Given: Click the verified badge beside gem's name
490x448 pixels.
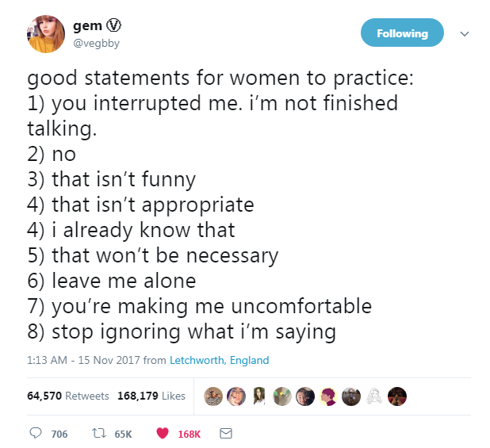Looking at the screenshot, I should point(113,26).
